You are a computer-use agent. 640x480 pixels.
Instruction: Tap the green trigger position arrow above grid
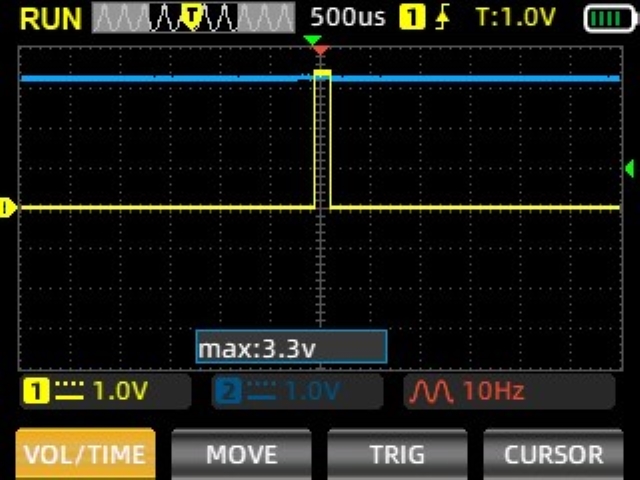click(313, 40)
